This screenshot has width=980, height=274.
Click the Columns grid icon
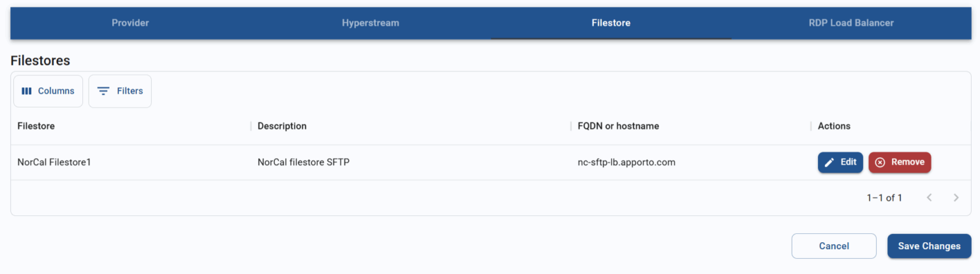(x=26, y=91)
